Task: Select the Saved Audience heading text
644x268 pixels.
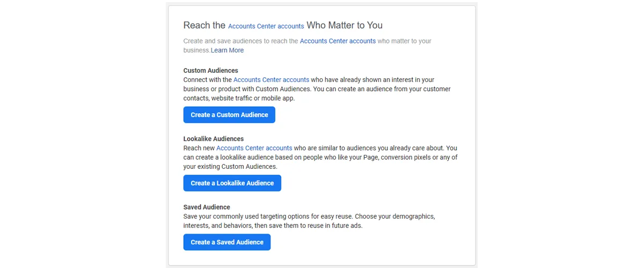Action: click(x=207, y=207)
